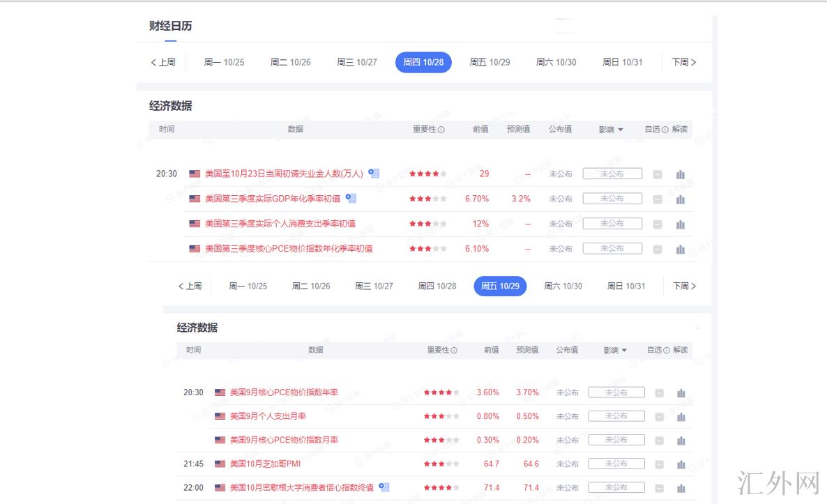The width and height of the screenshot is (827, 504).
Task: Select highlighted 周四 10/28 in top date bar
Action: pos(423,62)
